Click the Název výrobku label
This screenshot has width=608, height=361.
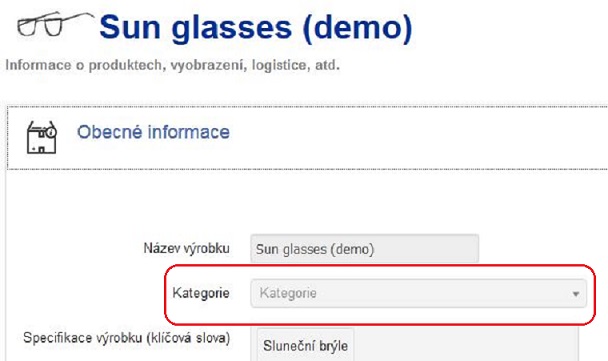tap(187, 248)
